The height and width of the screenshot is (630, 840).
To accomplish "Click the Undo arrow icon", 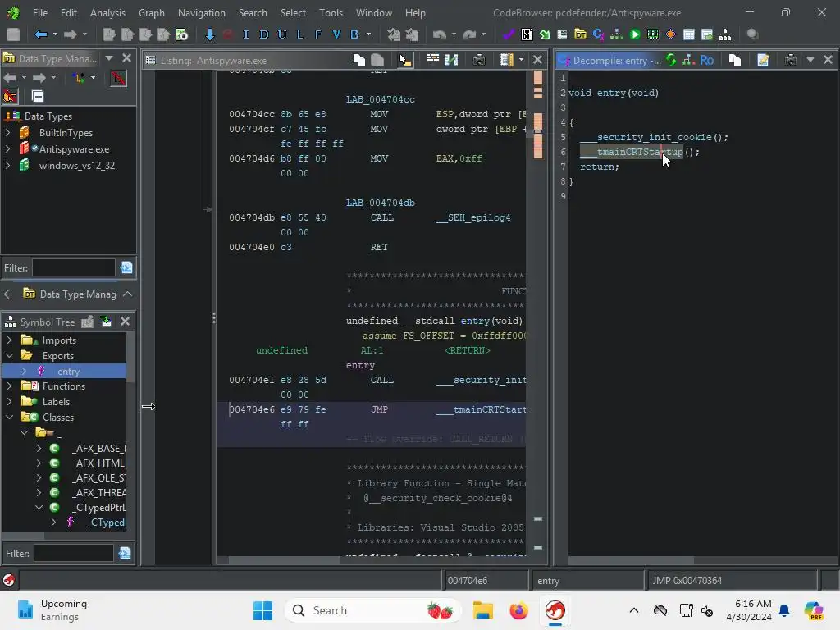I will click(x=440, y=34).
